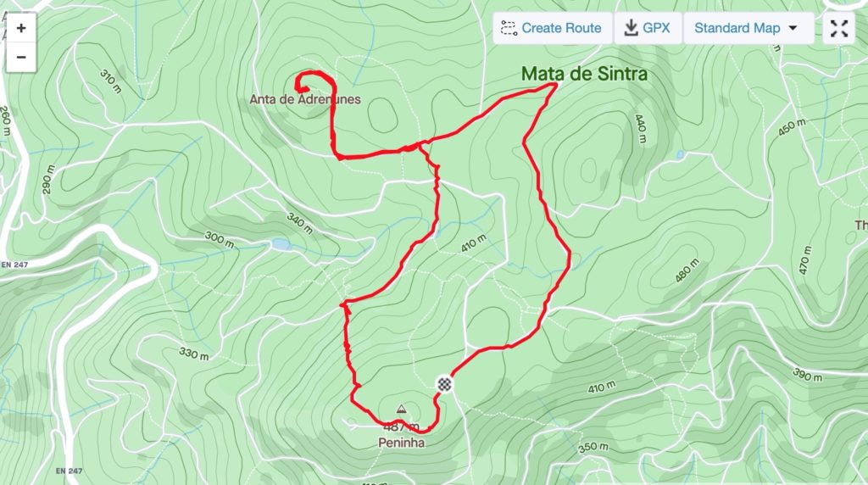Screen dimensions: 868x485
Task: Click the 480 m contour label
Action: pyautogui.click(x=687, y=270)
